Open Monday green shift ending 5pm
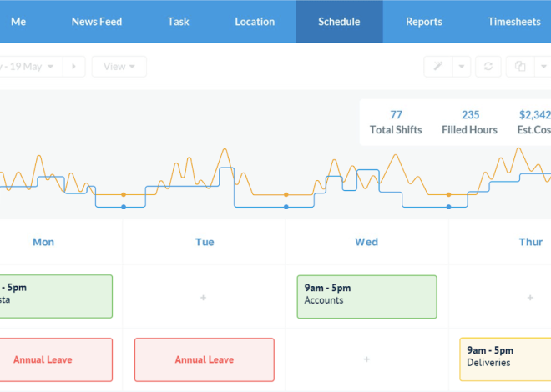Image resolution: width=551 pixels, height=392 pixels. pyautogui.click(x=56, y=297)
